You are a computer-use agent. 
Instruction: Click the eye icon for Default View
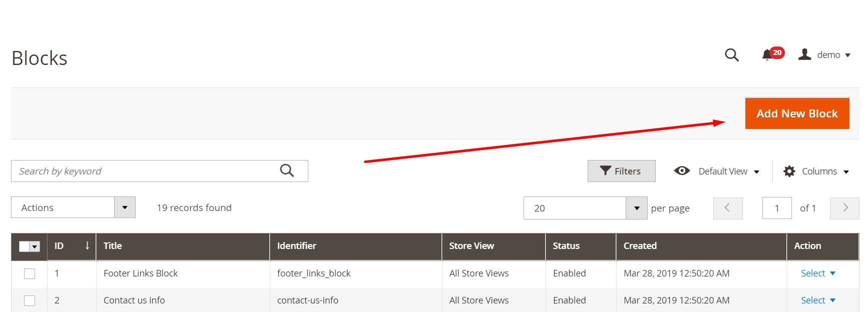point(682,171)
